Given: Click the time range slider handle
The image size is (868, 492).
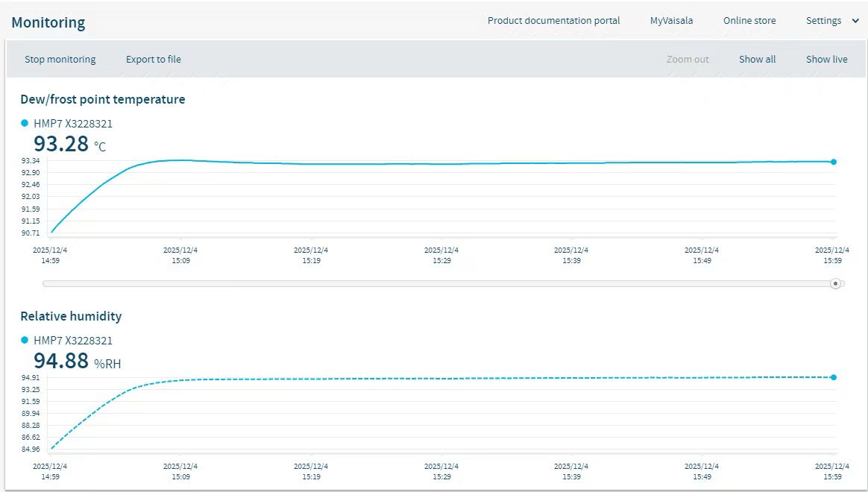Looking at the screenshot, I should (x=835, y=283).
